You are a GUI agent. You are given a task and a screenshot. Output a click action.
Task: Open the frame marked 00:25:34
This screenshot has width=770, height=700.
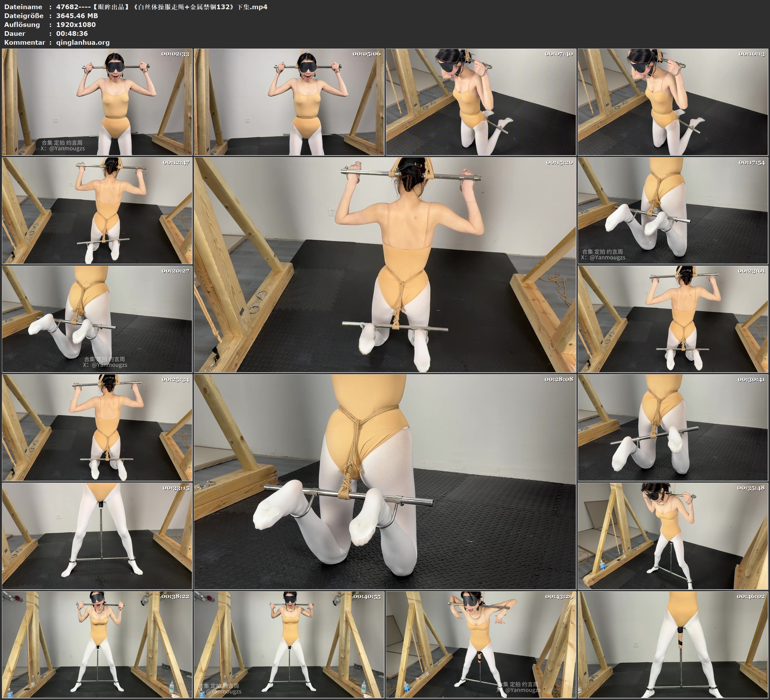click(97, 427)
